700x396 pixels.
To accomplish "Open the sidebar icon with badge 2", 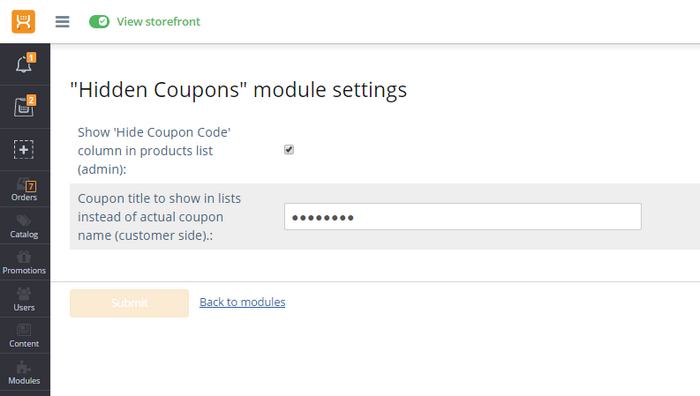I will click(25, 107).
